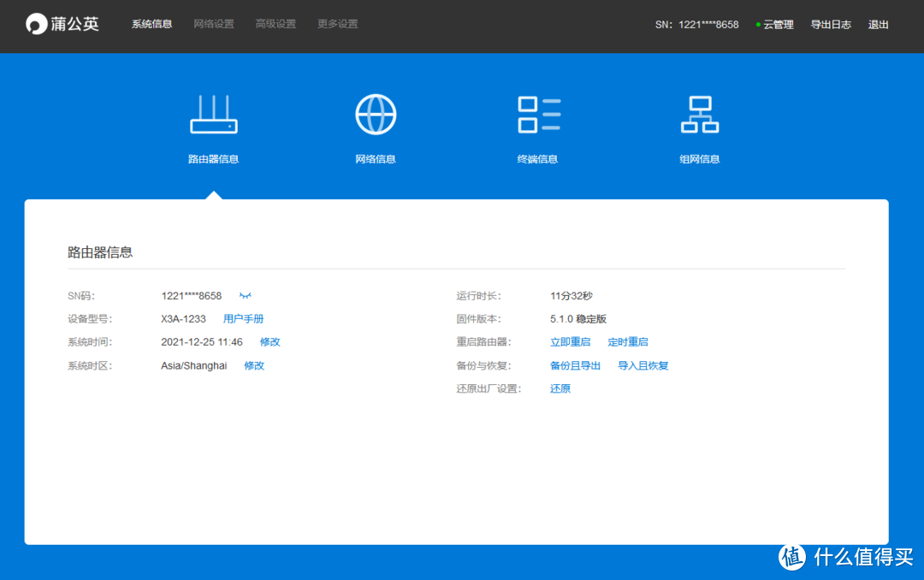Reveal the full SN code with the eye icon
The height and width of the screenshot is (580, 924).
(x=246, y=295)
